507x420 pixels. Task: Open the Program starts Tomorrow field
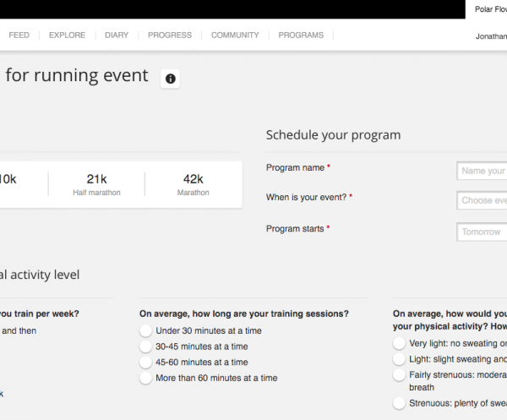coord(482,232)
